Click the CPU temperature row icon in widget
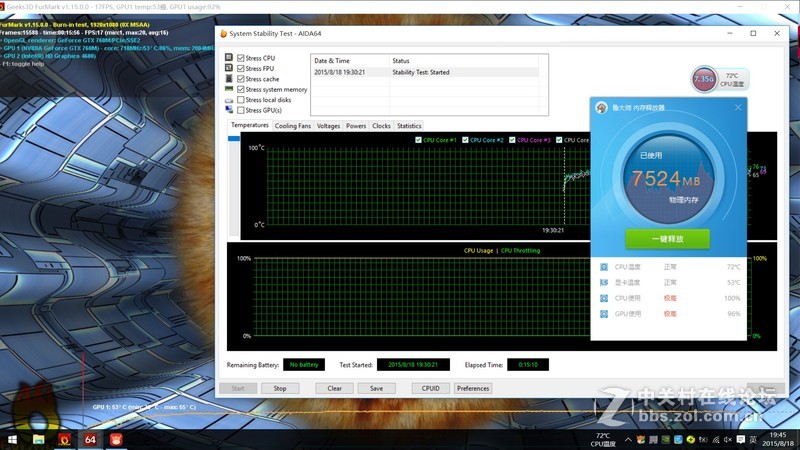Image resolution: width=800 pixels, height=450 pixels. click(603, 267)
